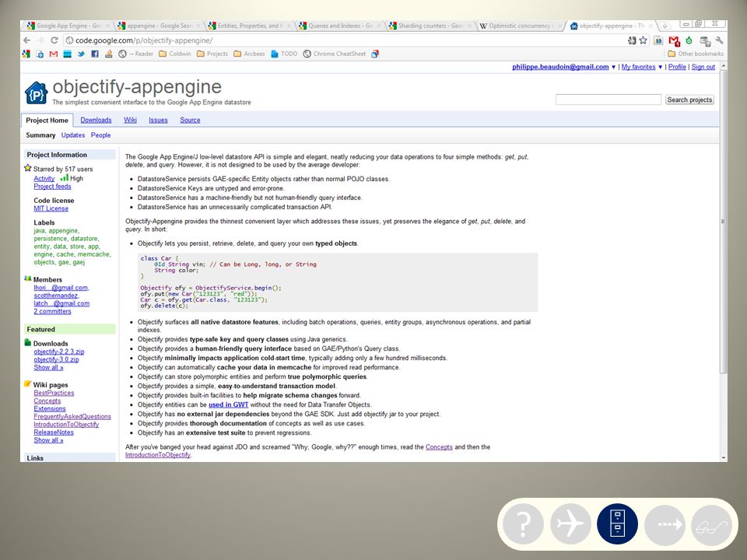Click the dashed arrow slide icon
Image resolution: width=747 pixels, height=560 pixels.
click(665, 523)
